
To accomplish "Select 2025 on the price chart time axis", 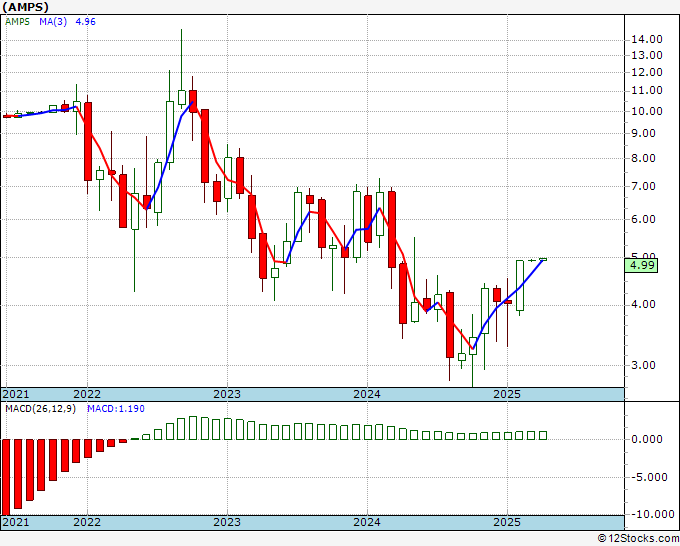I will (x=507, y=394).
